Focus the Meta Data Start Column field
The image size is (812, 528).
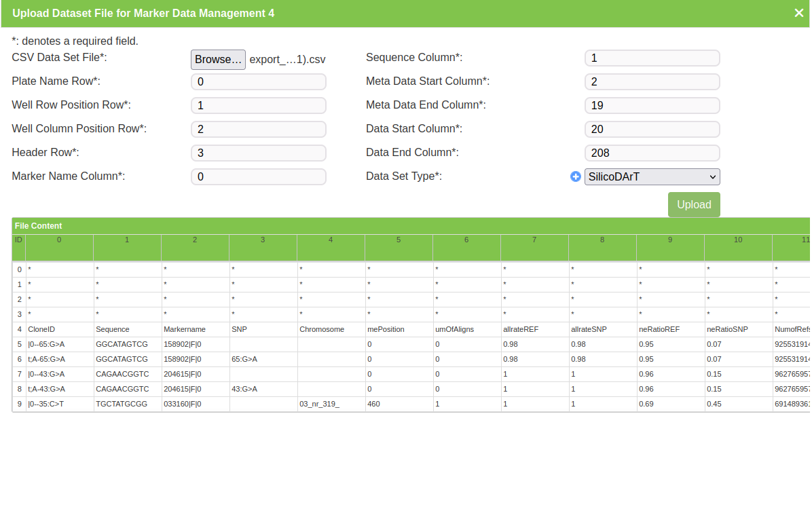click(x=652, y=82)
